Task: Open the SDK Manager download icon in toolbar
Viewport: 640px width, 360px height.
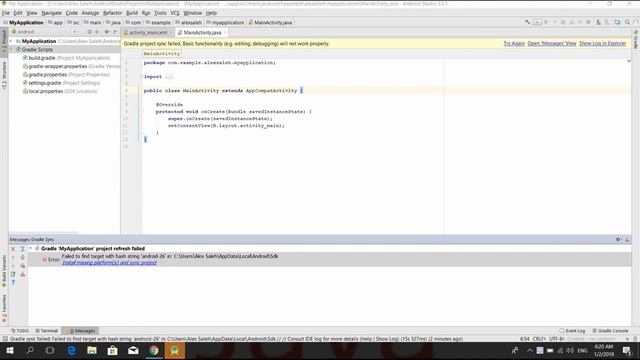Action: pyautogui.click(x=598, y=22)
